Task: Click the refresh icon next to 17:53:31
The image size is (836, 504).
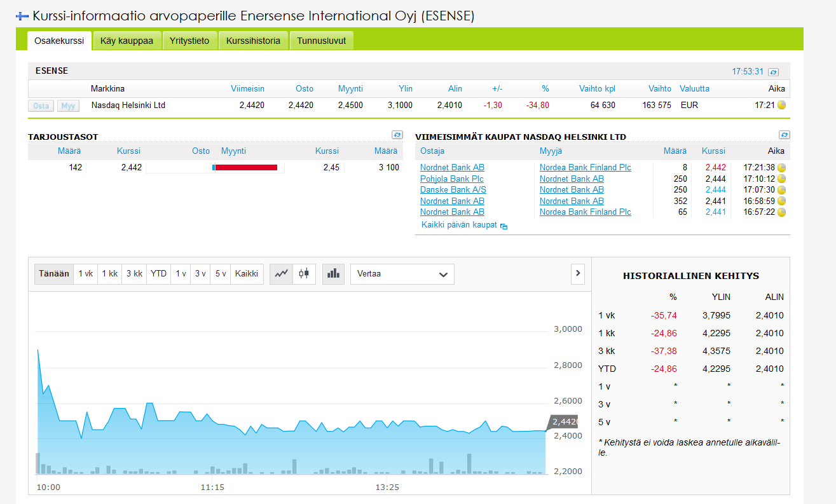Action: click(773, 72)
